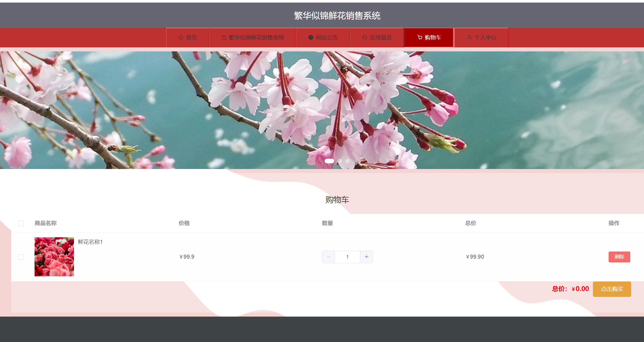
Task: Open the 首页 navigation tab
Action: [x=188, y=37]
